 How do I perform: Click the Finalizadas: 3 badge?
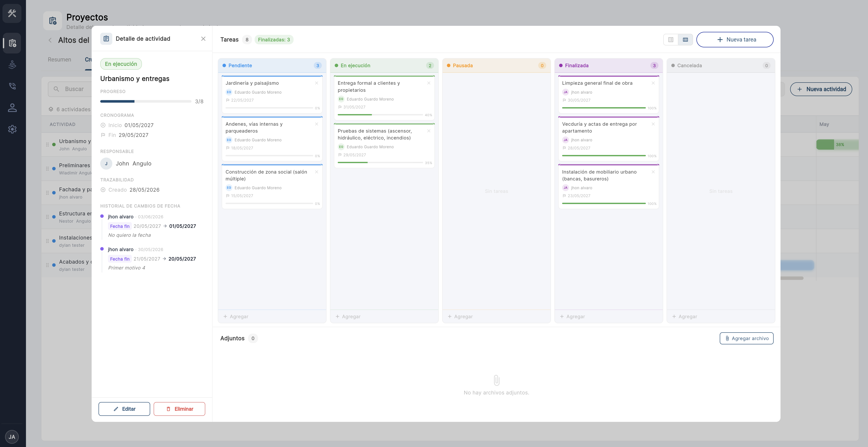point(274,40)
